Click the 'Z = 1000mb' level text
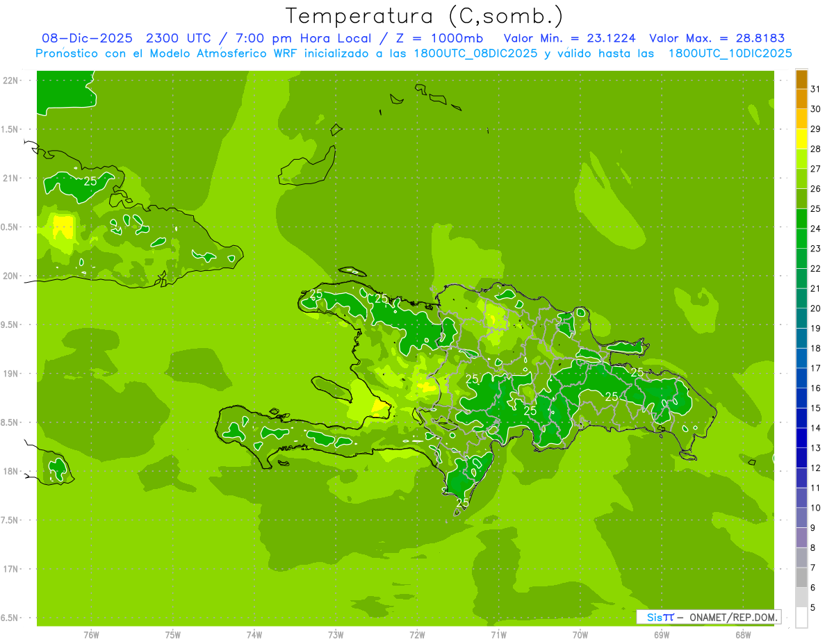834x644 pixels. pyautogui.click(x=439, y=39)
